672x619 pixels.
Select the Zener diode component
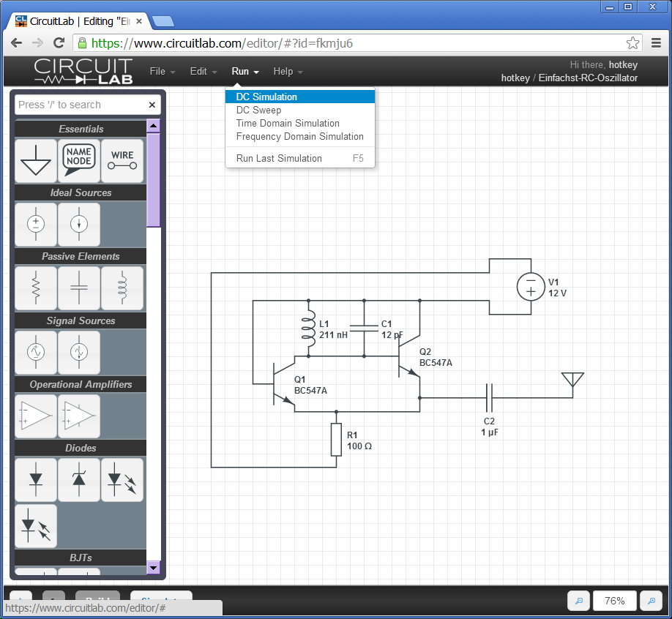coord(79,480)
